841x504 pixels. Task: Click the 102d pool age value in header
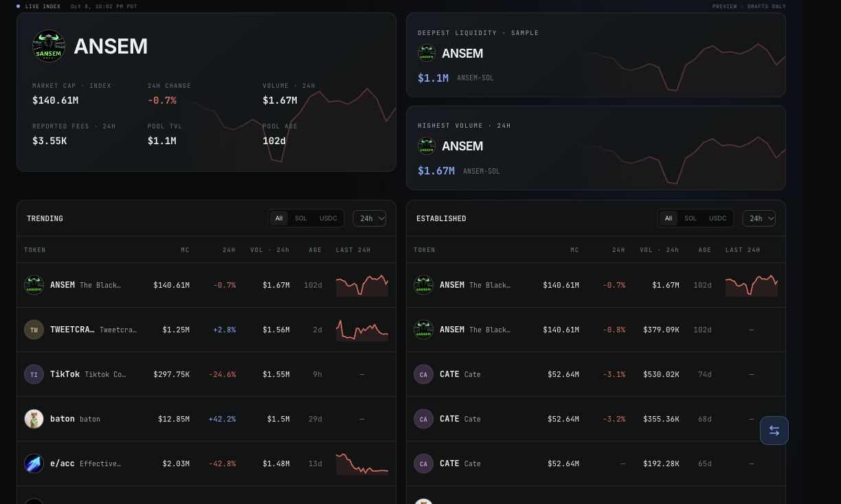274,141
